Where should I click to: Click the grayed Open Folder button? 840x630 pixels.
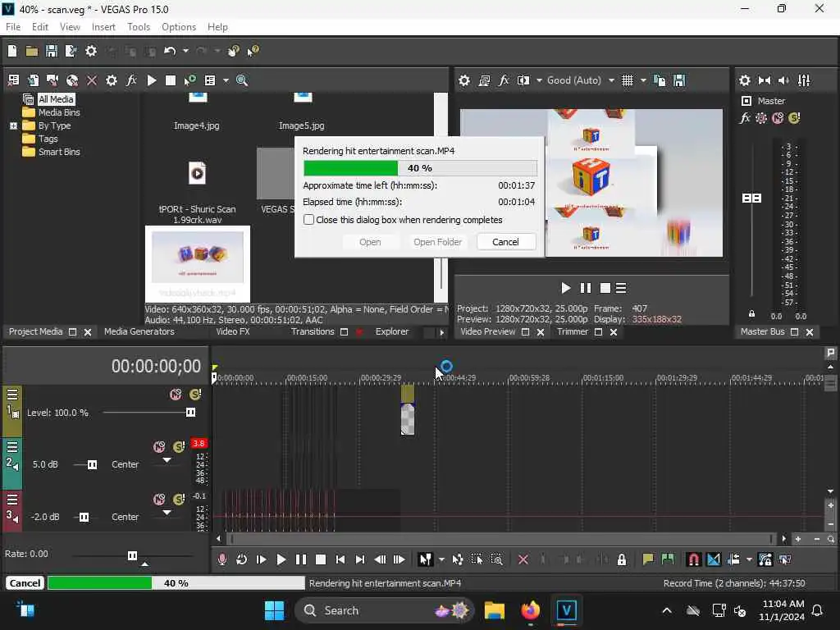(x=438, y=242)
